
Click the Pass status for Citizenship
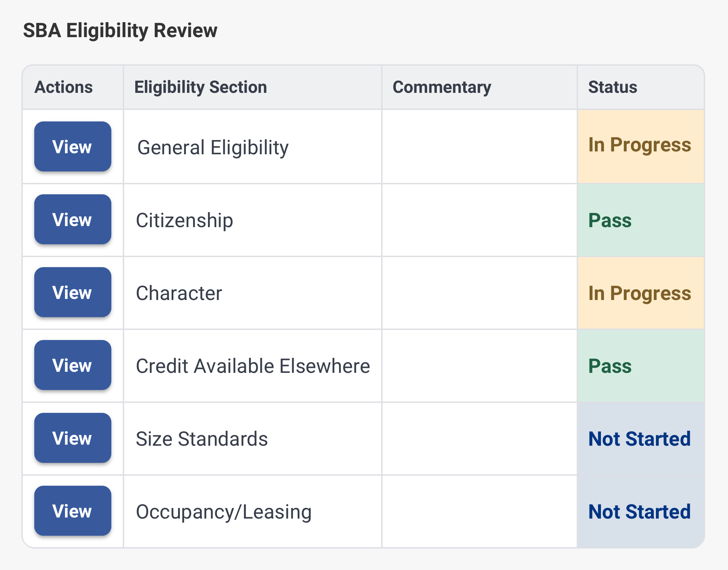tap(610, 220)
